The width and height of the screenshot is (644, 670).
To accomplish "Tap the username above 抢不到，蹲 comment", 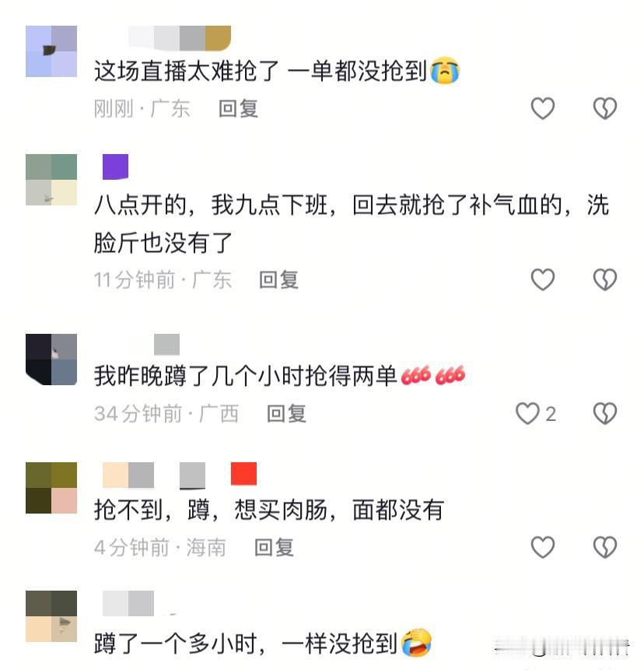I will click(x=180, y=475).
